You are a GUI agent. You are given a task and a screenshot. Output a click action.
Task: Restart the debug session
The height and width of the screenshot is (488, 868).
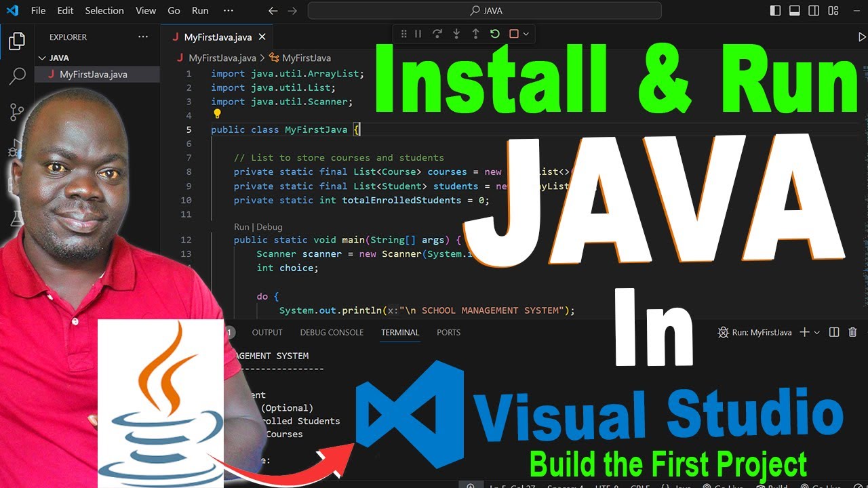pyautogui.click(x=494, y=34)
